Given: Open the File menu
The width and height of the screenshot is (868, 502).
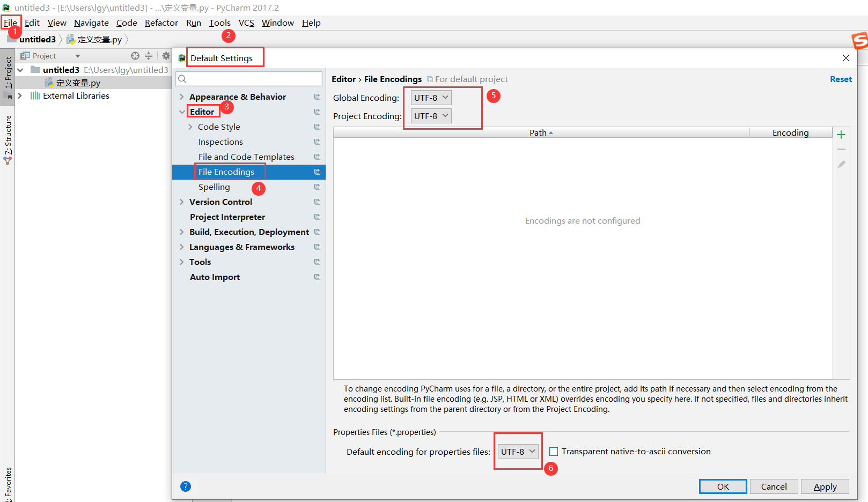Looking at the screenshot, I should pos(10,23).
